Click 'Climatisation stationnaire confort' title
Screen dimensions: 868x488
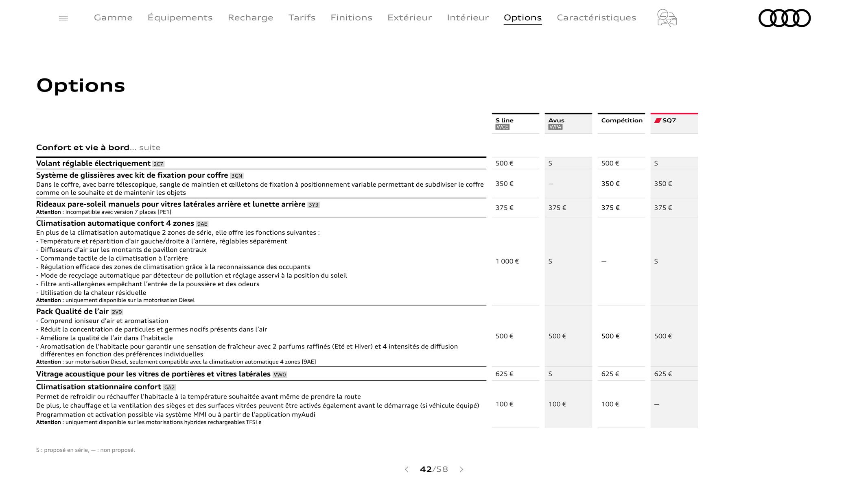(98, 387)
